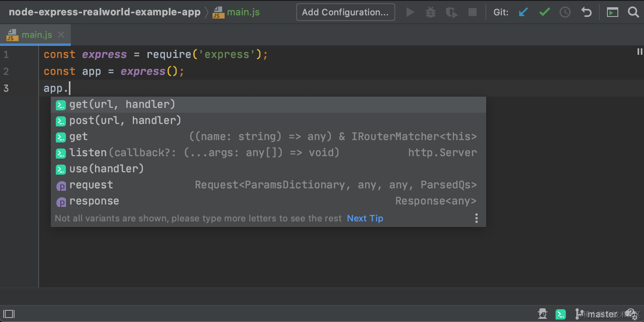Click the 'express' string on line 1
This screenshot has height=322, width=644.
click(x=227, y=54)
